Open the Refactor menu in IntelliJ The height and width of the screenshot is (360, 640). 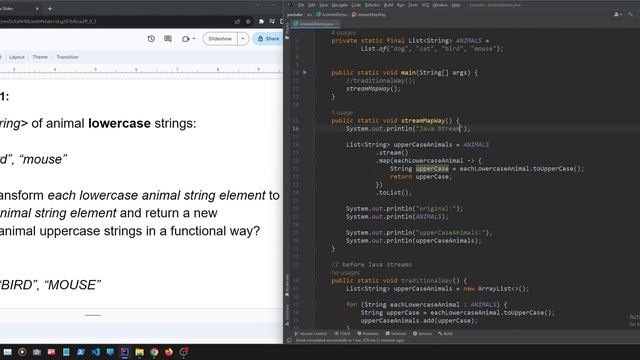tap(372, 5)
